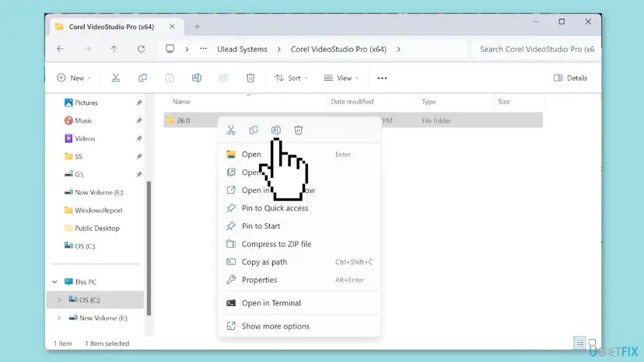Click Show more options

299,326
